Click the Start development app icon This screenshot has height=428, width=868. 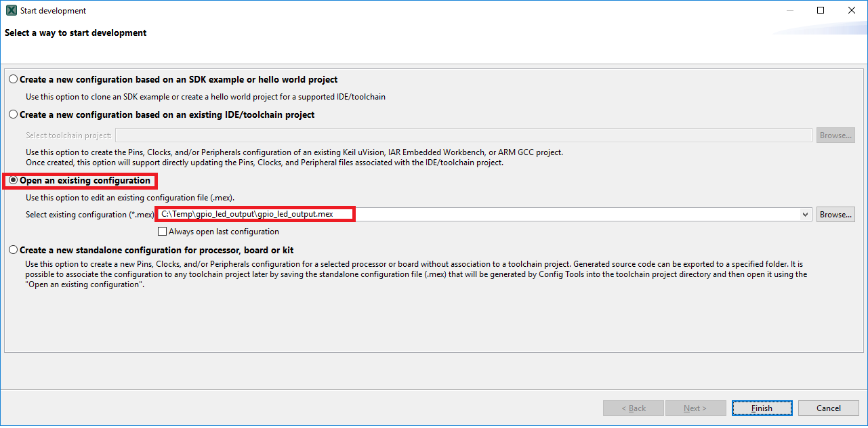(11, 11)
